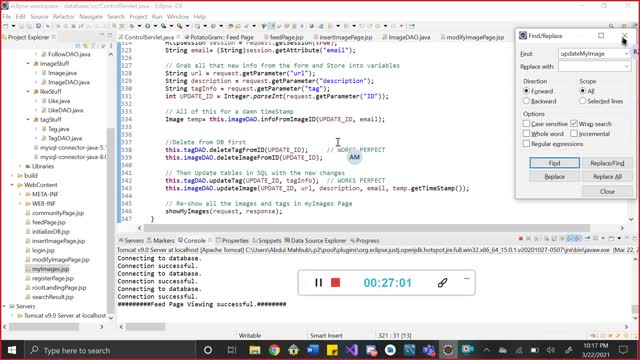Enable the Regular expressions checkbox
The width and height of the screenshot is (640, 360).
pyautogui.click(x=526, y=144)
